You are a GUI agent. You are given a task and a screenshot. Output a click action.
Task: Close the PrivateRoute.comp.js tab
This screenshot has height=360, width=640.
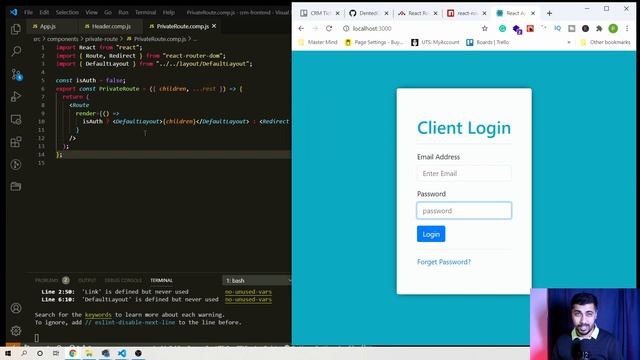pos(214,26)
